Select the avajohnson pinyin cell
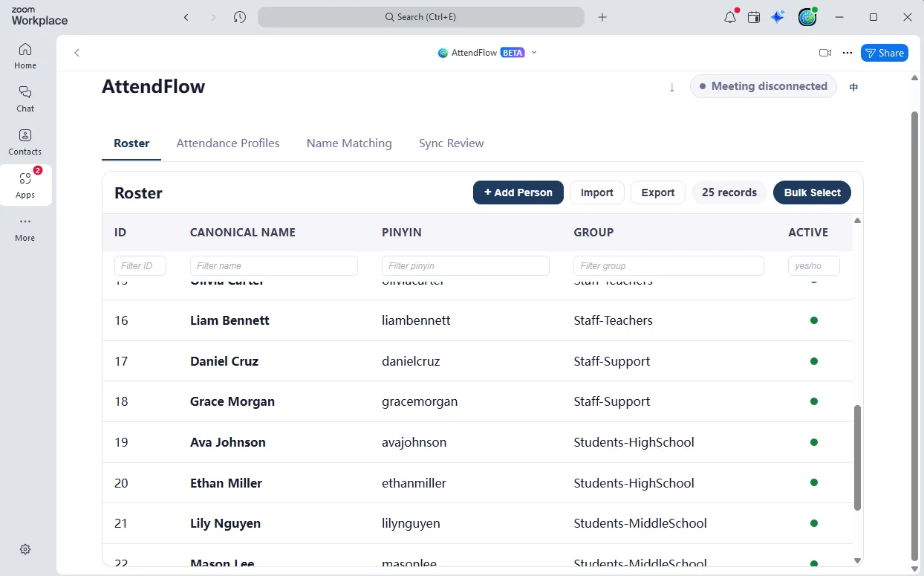 click(414, 442)
